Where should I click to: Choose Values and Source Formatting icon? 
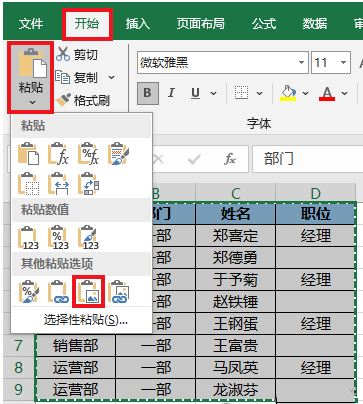coord(88,238)
